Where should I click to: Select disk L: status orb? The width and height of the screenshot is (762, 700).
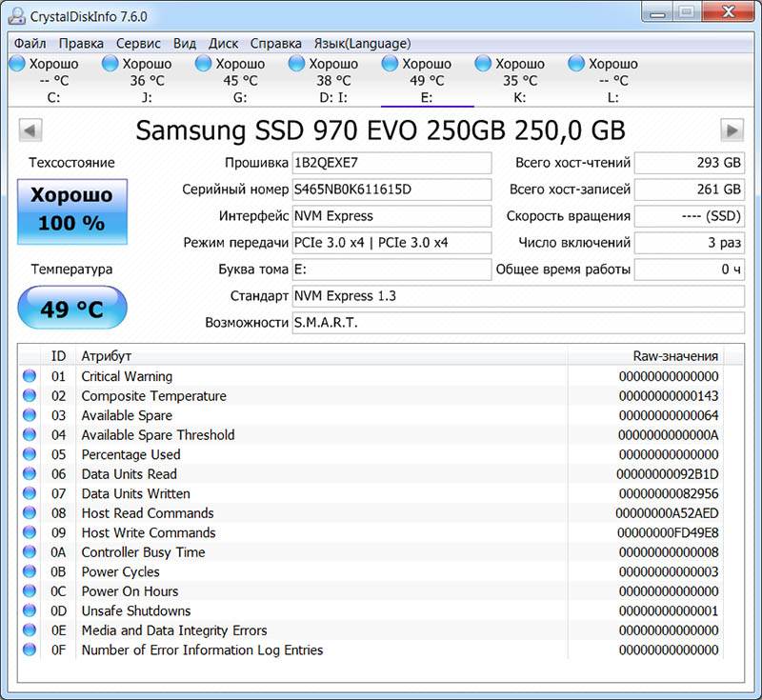[576, 64]
